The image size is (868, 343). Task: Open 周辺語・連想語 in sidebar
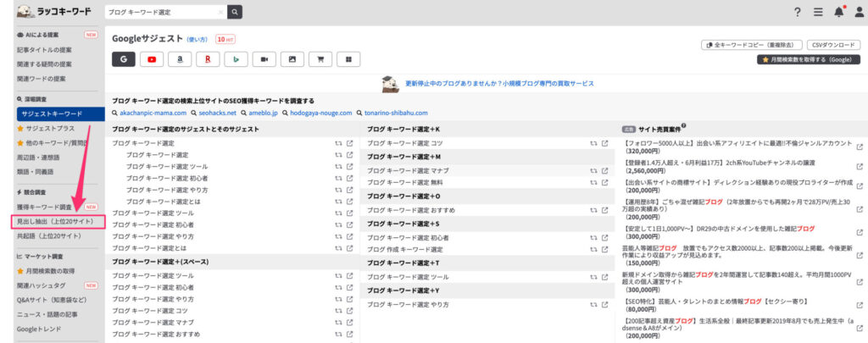pos(38,158)
